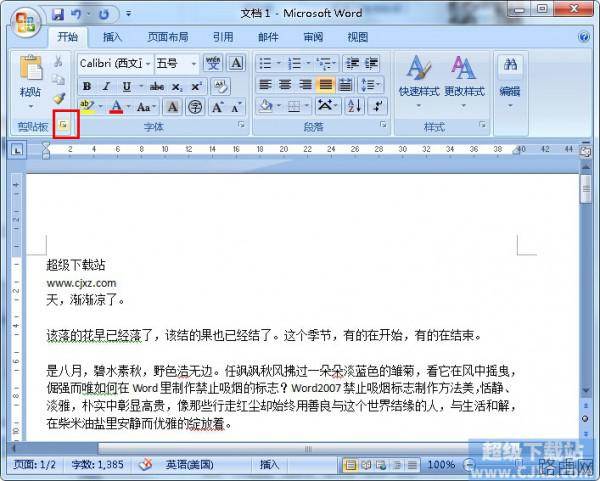Open Quick Styles (快速样式) gallery

[x=419, y=81]
